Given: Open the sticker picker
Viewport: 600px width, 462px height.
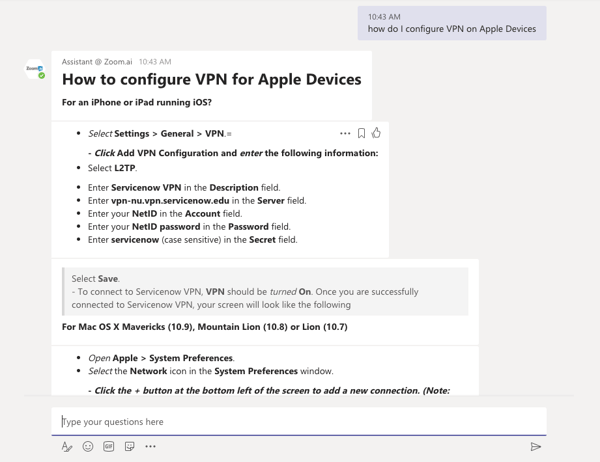Looking at the screenshot, I should [x=129, y=446].
